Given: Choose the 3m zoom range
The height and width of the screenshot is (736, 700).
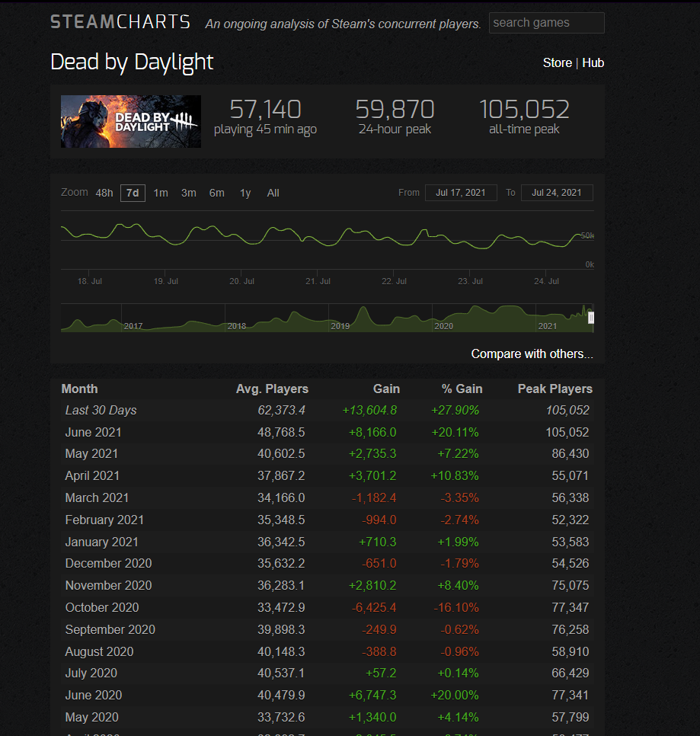Looking at the screenshot, I should (189, 193).
